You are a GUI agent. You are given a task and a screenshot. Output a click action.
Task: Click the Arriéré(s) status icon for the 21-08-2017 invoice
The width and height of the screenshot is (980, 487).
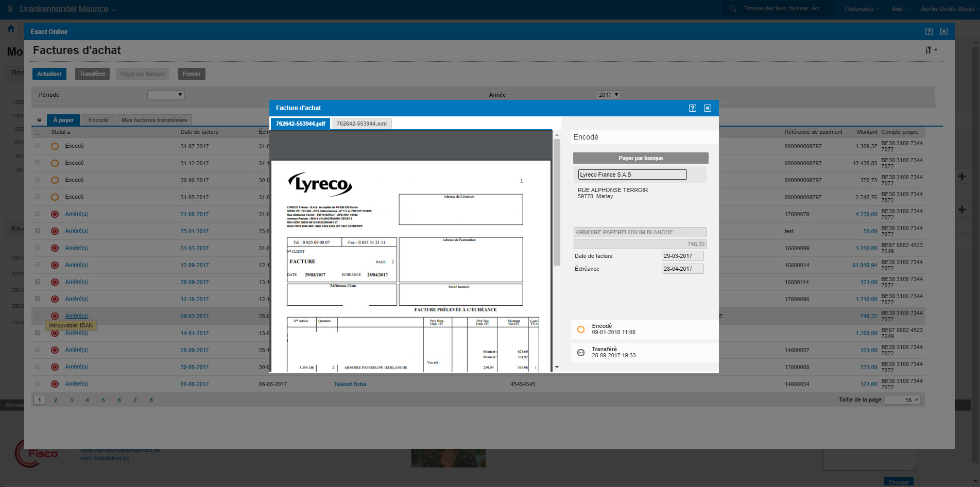point(55,214)
